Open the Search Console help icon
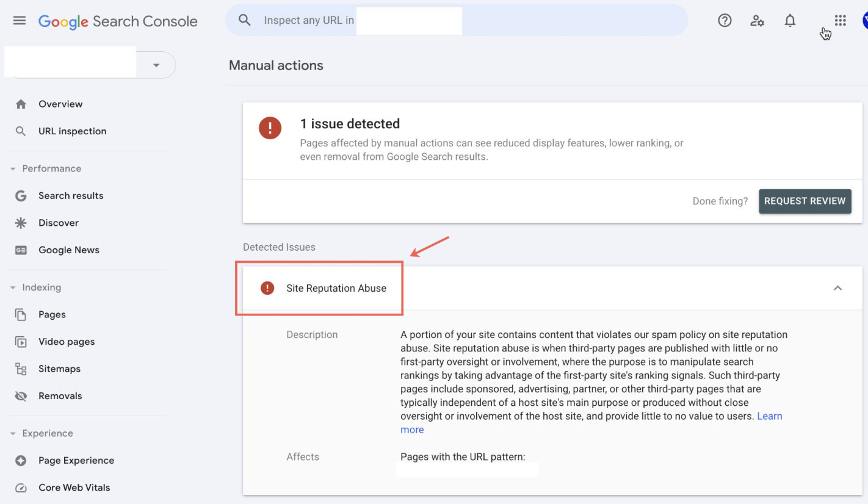 (725, 20)
